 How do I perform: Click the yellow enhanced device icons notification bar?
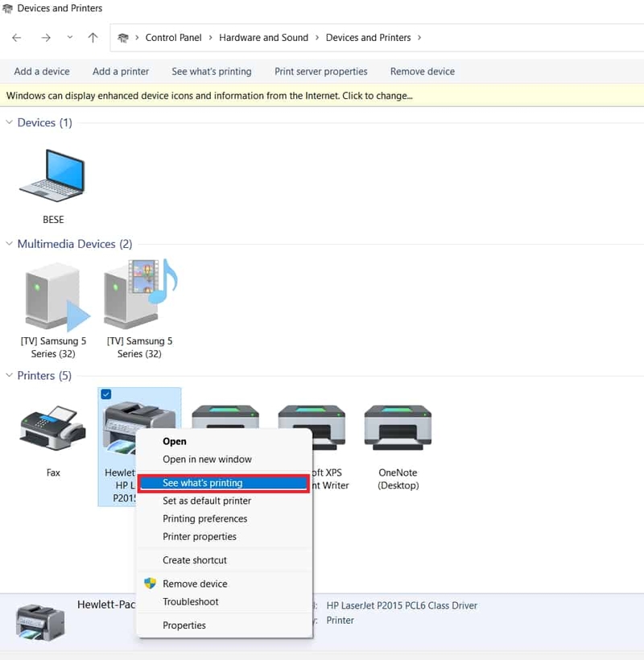tap(322, 96)
